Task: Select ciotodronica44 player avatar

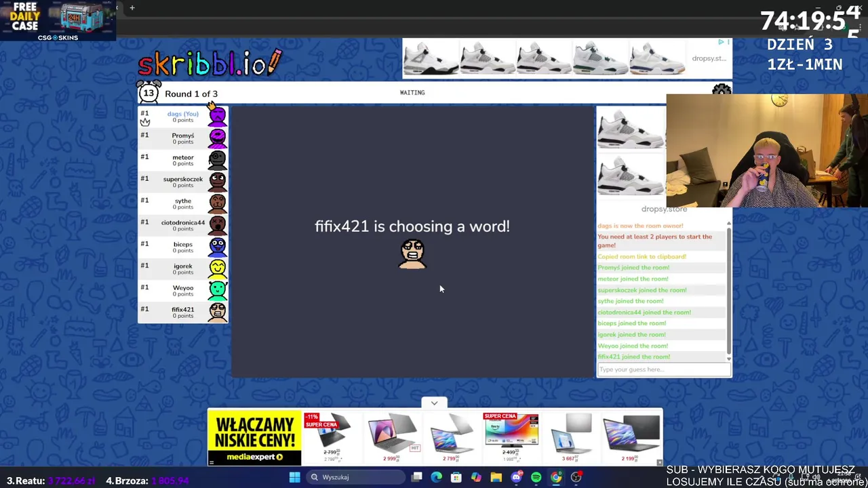Action: 217,225
